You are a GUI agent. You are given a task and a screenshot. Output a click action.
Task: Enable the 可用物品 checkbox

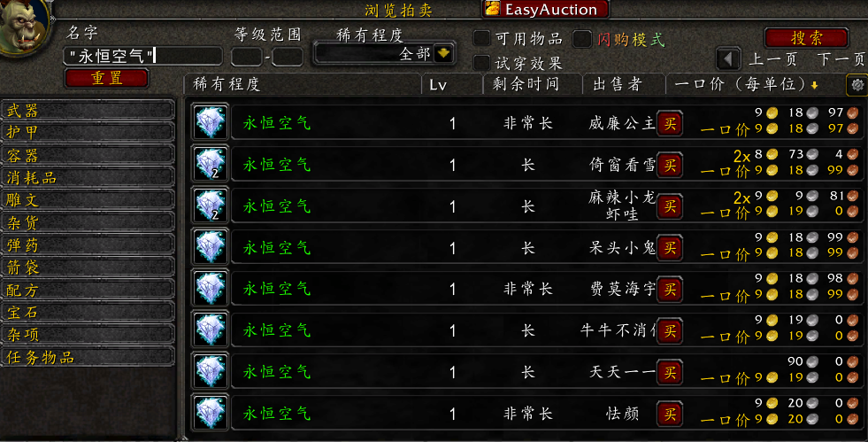point(481,38)
